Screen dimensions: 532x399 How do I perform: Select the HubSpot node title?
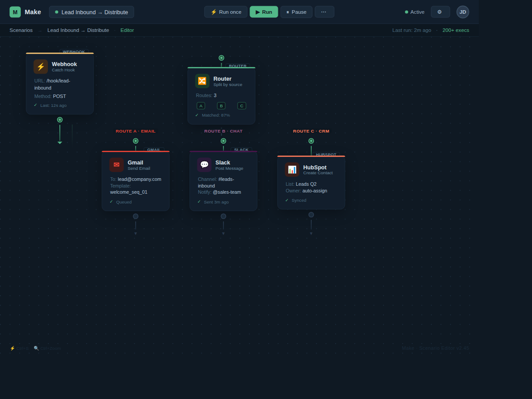coord(315,167)
